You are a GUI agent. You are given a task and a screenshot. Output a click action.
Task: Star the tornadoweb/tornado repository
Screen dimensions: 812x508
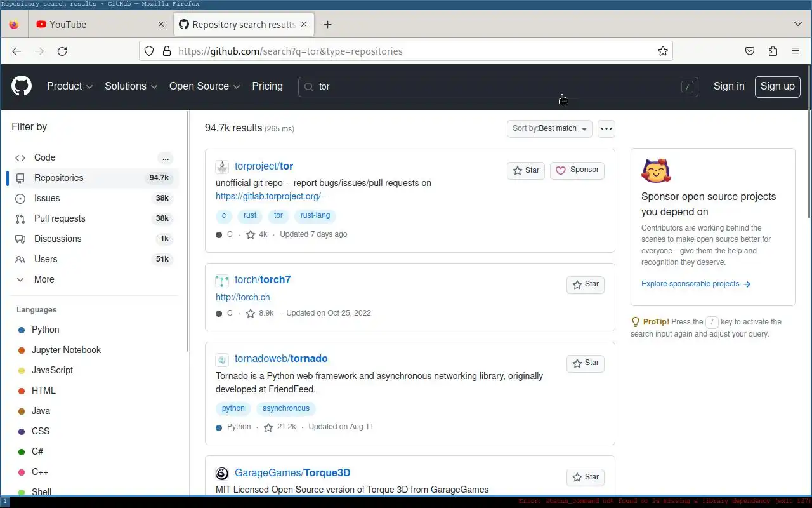[586, 363]
